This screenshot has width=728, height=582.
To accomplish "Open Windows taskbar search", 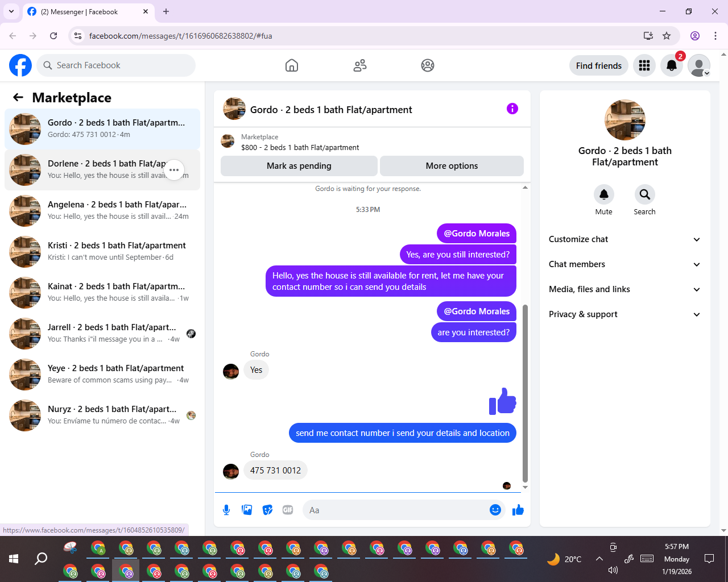I will (x=41, y=559).
